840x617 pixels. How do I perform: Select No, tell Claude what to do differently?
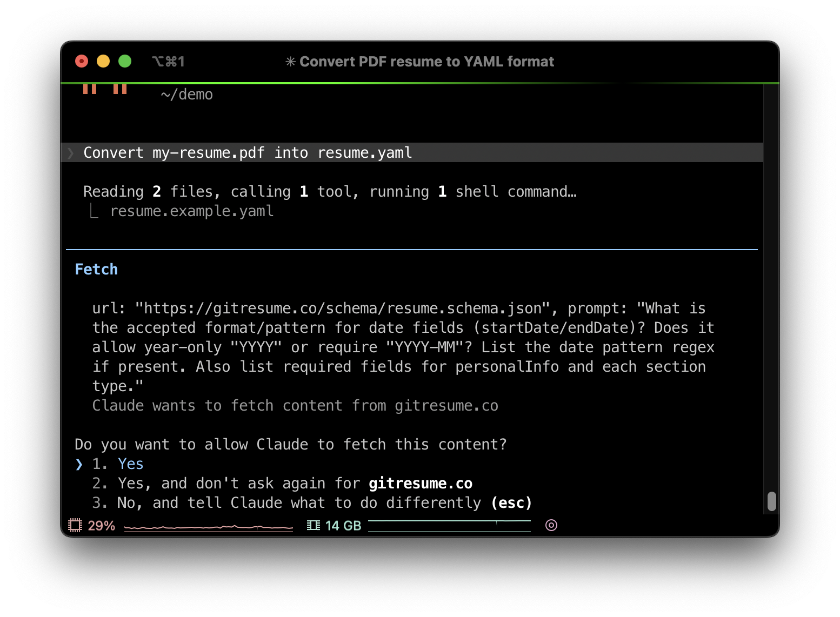click(x=312, y=503)
